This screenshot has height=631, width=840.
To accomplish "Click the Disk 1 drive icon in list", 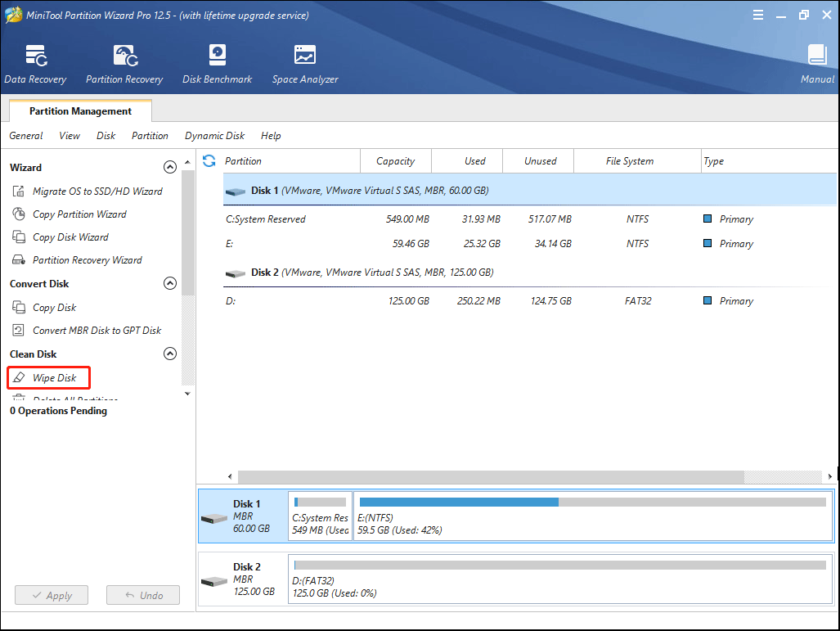I will [x=236, y=192].
